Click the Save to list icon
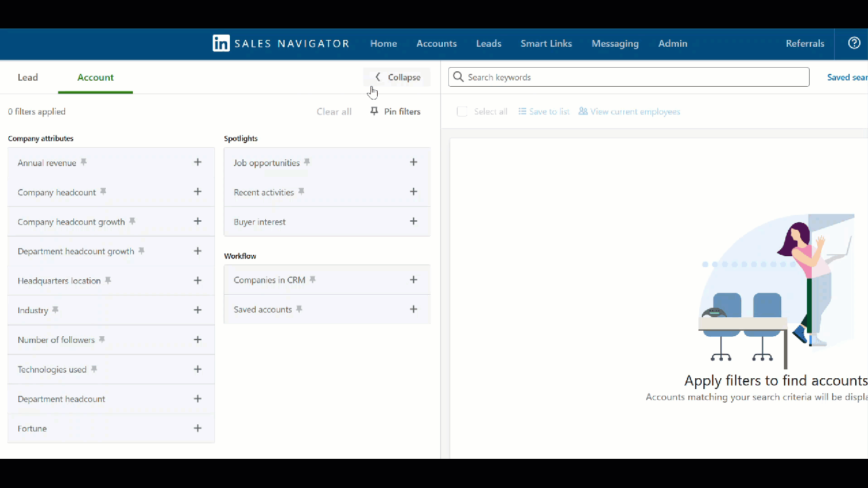The height and width of the screenshot is (488, 868). tap(521, 111)
